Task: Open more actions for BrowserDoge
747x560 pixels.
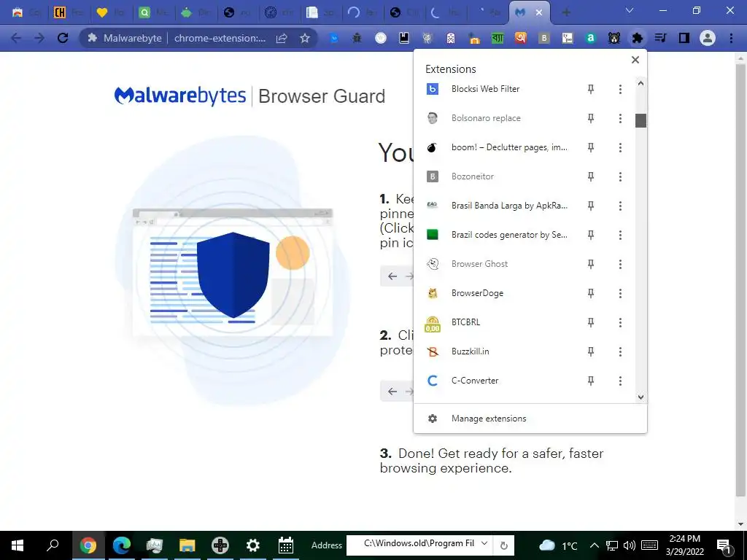Action: pos(620,293)
